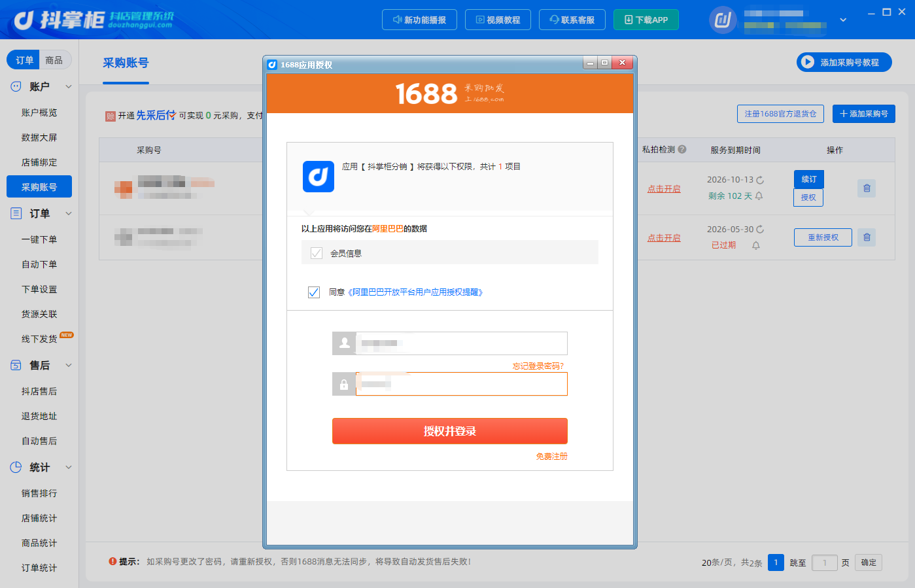Screen dimensions: 915x588
Task: Select 采购账号 in sidebar
Action: tap(39, 187)
